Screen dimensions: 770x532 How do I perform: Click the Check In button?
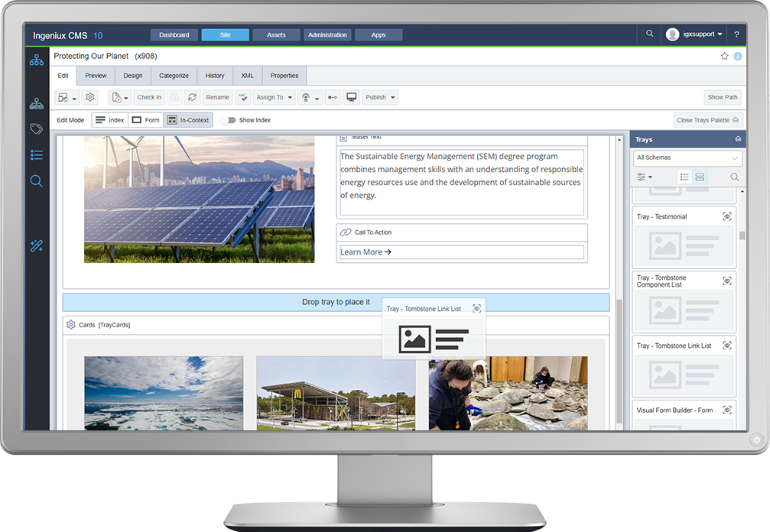(148, 97)
